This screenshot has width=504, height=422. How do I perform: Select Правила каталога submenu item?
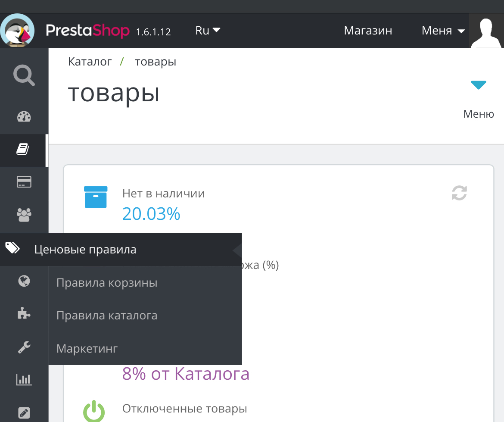point(107,316)
